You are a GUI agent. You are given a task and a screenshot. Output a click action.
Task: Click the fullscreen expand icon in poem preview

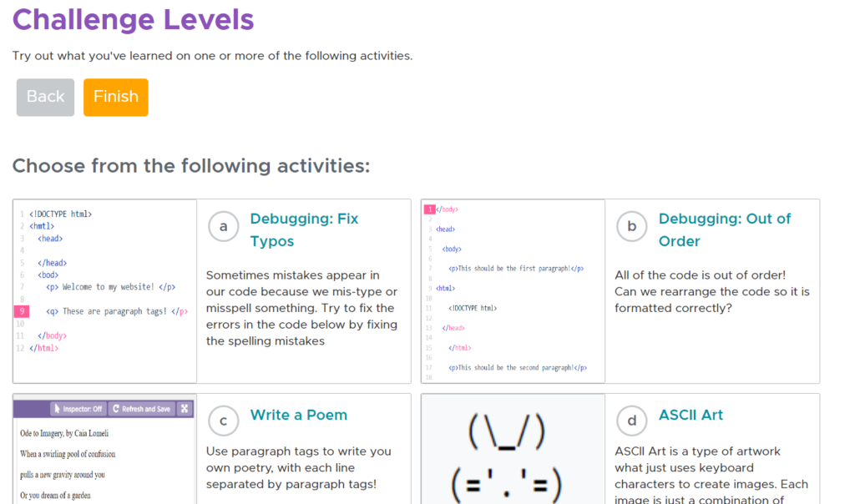tap(185, 409)
